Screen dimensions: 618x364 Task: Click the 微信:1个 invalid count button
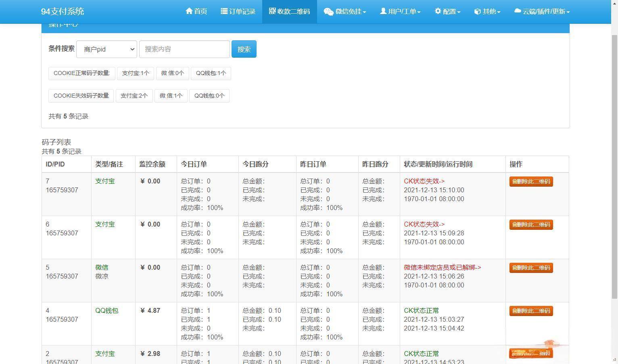click(171, 96)
